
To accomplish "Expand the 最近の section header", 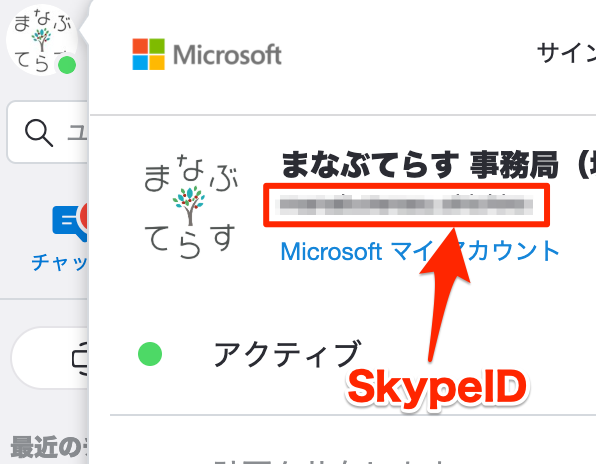I will point(48,447).
